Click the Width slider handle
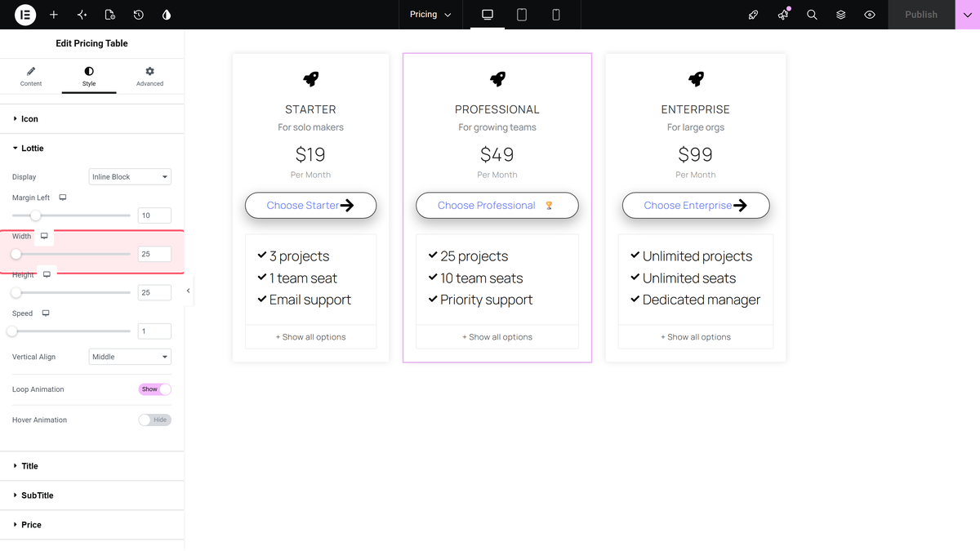Viewport: 980px width, 551px height. tap(16, 254)
